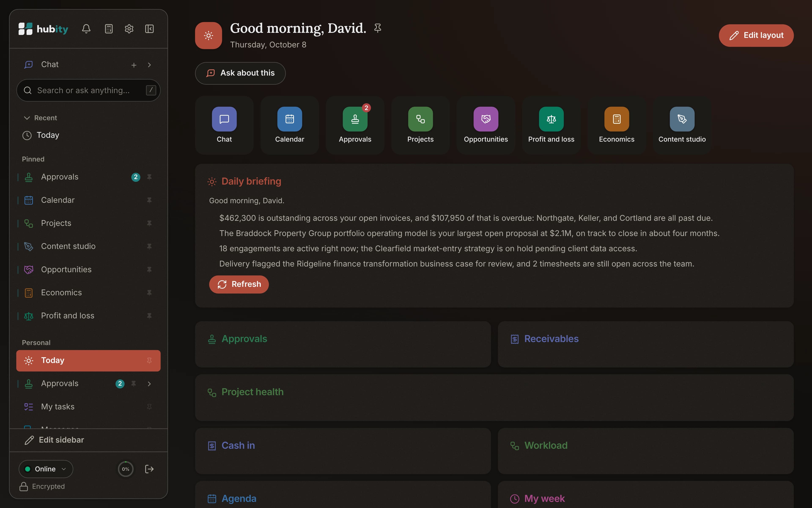Unpin Economics from Pinned section
The height and width of the screenshot is (508, 812).
click(x=149, y=293)
